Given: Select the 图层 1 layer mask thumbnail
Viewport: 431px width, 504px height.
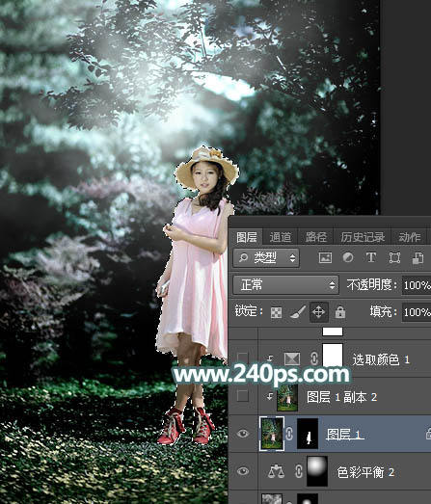Looking at the screenshot, I should pyautogui.click(x=308, y=434).
